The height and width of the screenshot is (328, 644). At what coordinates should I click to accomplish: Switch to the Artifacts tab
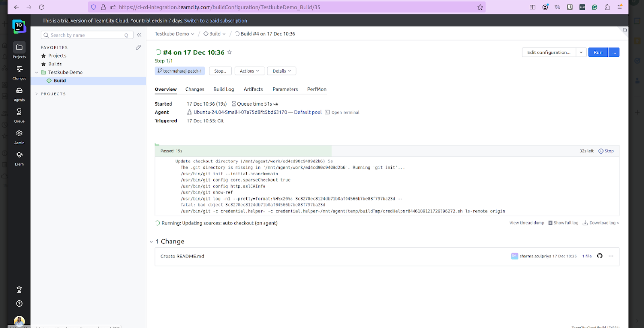tap(253, 89)
